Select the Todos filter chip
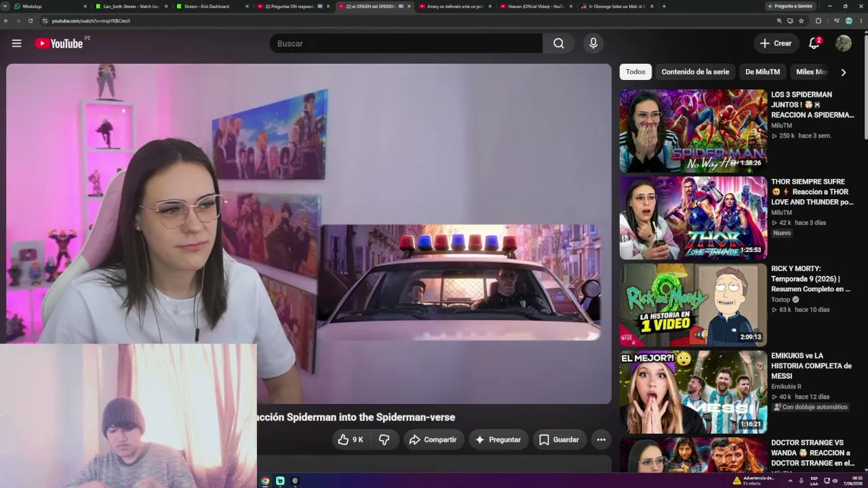 (x=635, y=72)
